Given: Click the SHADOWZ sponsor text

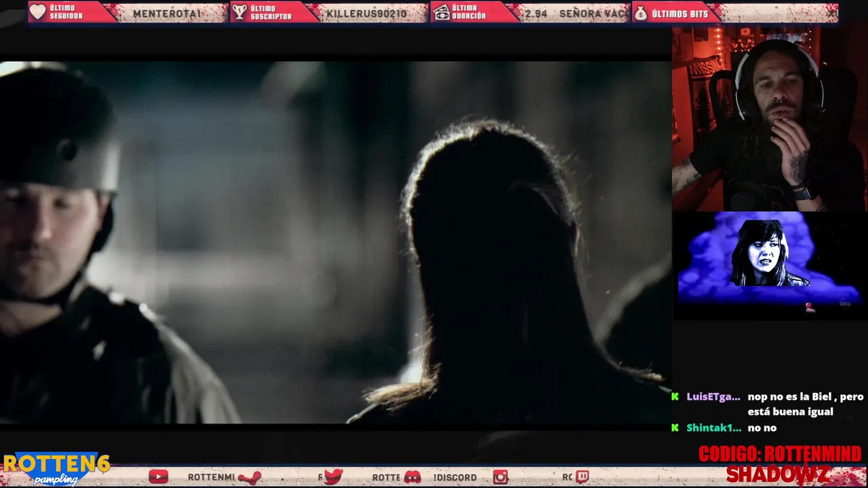Looking at the screenshot, I should [x=777, y=474].
